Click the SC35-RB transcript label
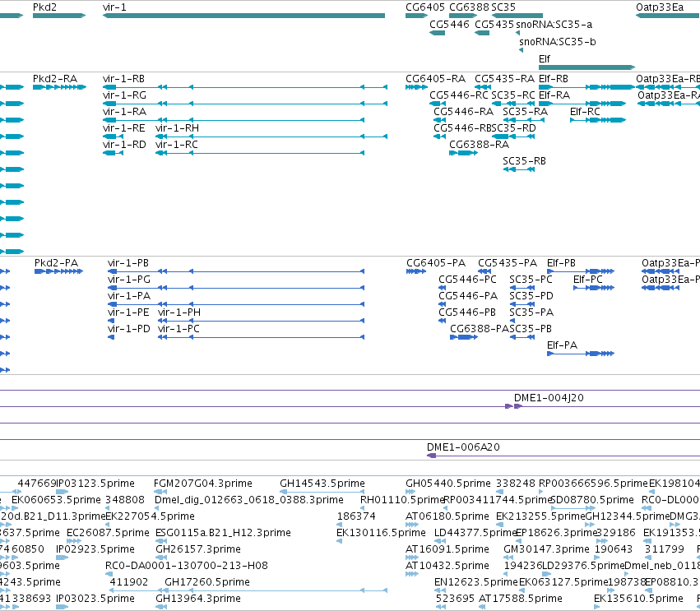Viewport: 700px width, 611px height. click(x=524, y=161)
